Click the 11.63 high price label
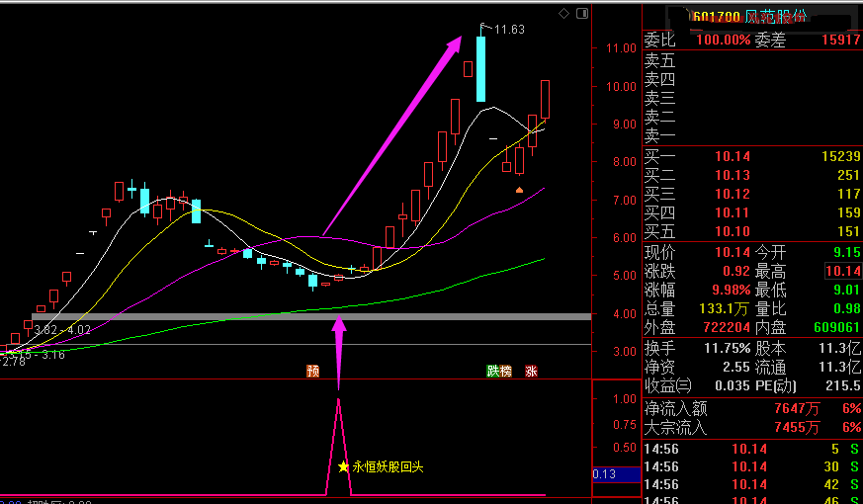 point(510,30)
